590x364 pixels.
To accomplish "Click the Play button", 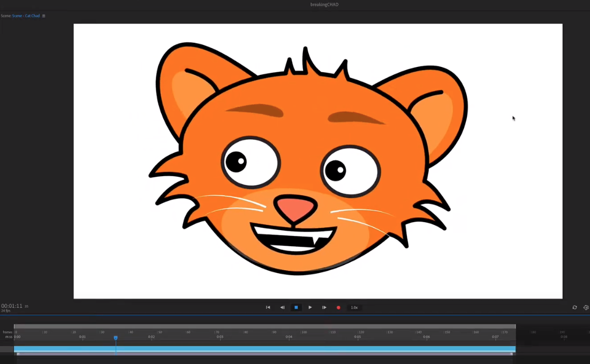I will click(x=310, y=307).
